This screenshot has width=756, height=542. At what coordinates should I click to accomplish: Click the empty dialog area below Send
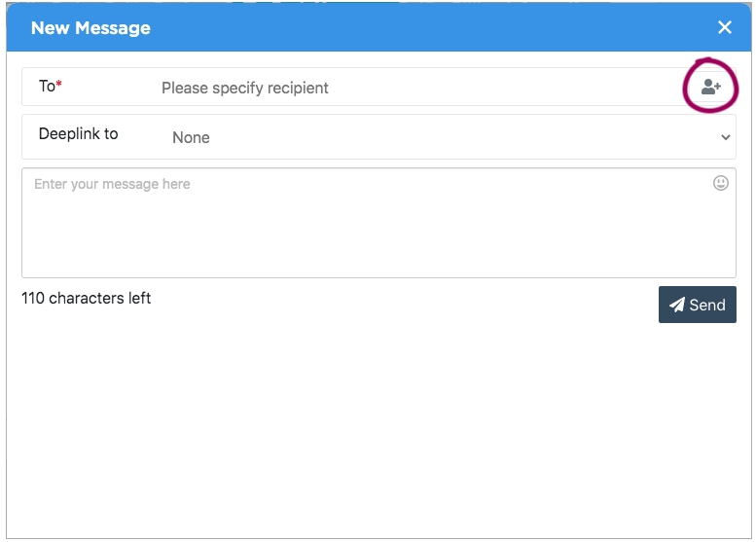379,428
